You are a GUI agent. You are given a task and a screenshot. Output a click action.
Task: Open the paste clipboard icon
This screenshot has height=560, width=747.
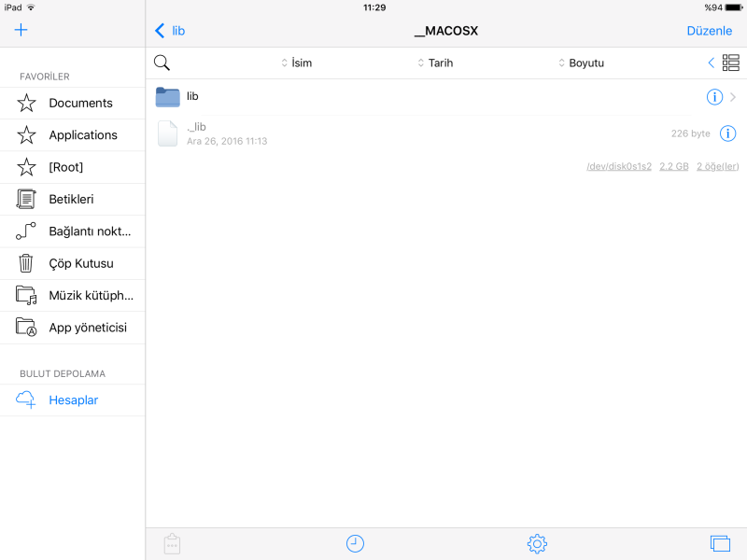click(171, 543)
